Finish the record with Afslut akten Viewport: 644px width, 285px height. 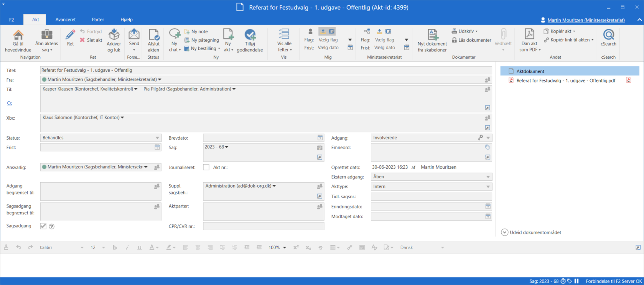(153, 41)
